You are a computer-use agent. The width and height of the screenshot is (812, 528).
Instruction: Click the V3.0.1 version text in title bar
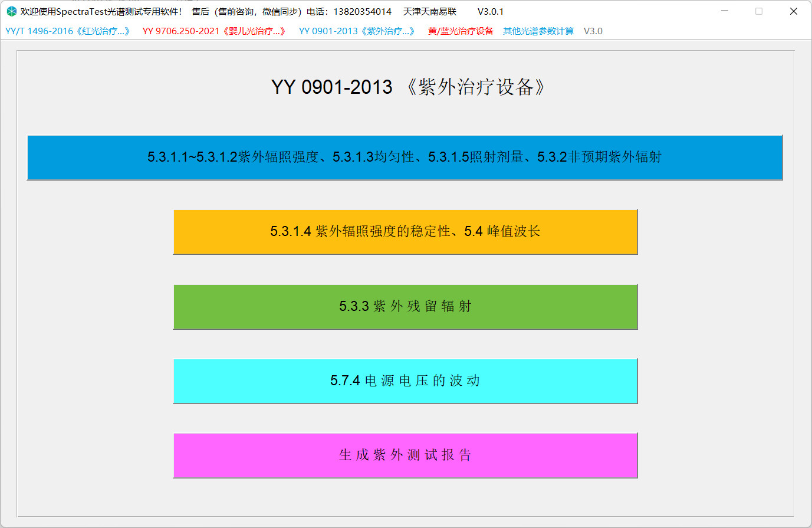490,12
